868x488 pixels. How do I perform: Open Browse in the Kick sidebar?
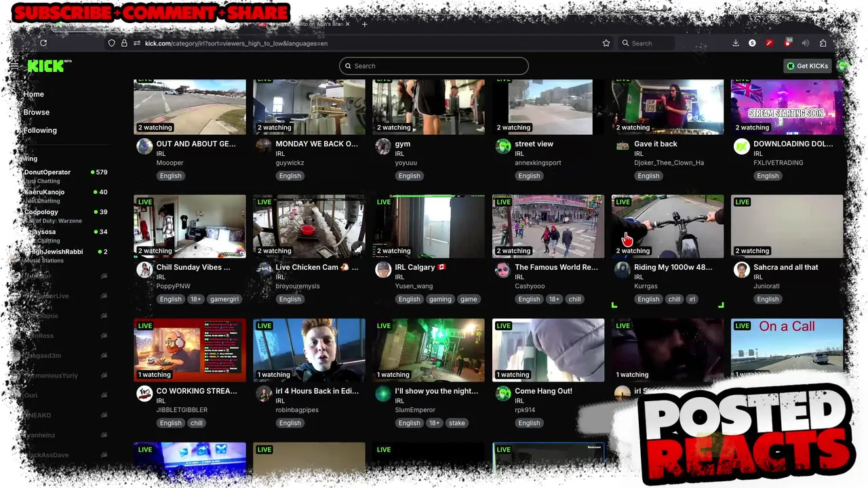pos(37,113)
